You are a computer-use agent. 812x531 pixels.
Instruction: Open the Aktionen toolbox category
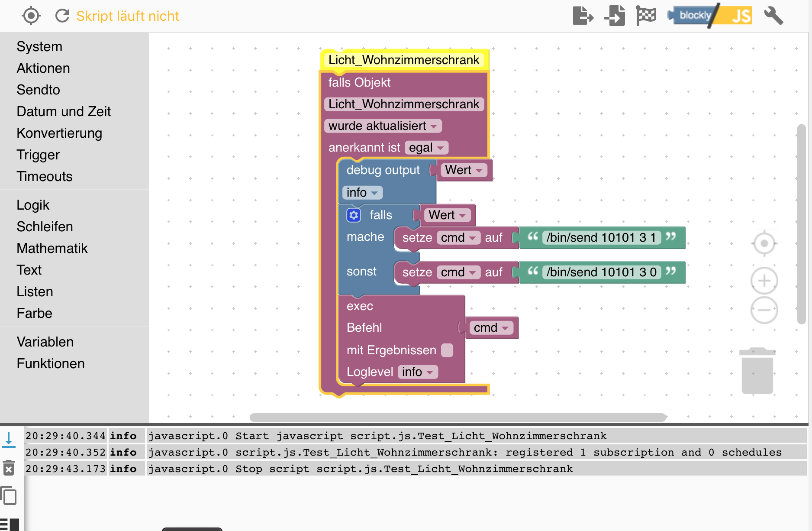[x=43, y=68]
